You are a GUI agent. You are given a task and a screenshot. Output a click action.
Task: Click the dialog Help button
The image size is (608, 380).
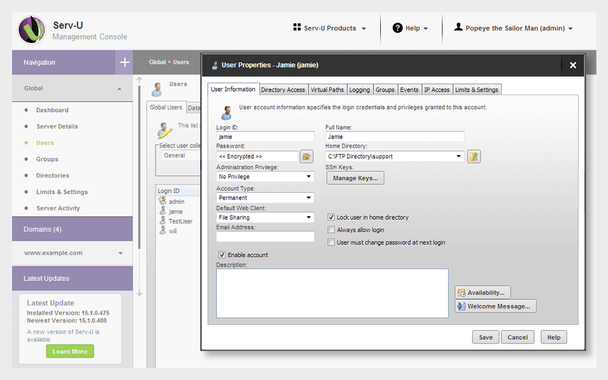coord(554,337)
